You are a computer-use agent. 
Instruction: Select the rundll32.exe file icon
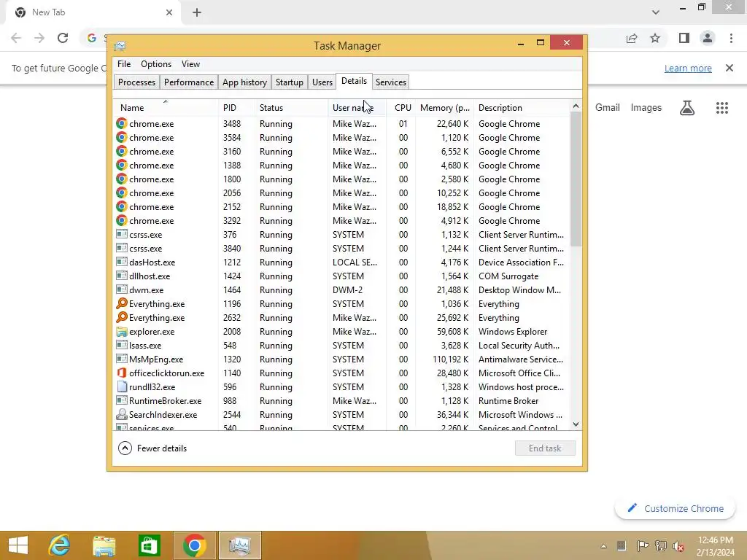[x=122, y=386]
